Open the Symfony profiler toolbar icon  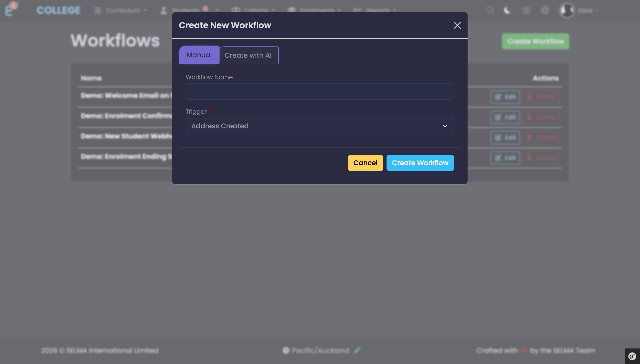click(x=633, y=355)
